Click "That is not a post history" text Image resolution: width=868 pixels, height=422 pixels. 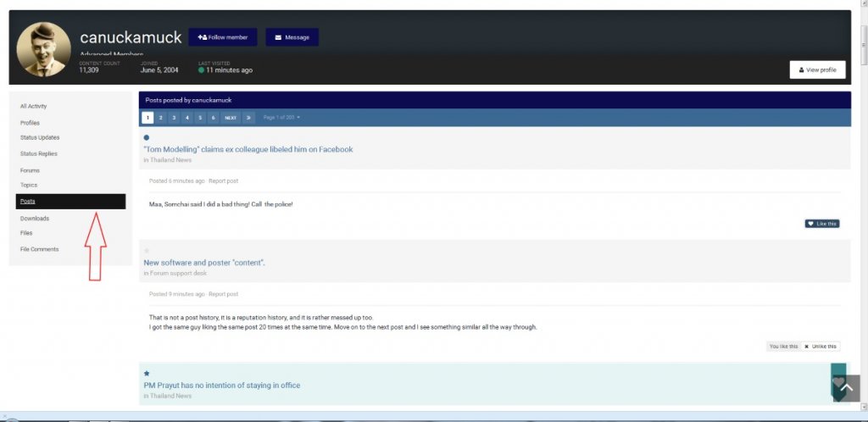point(261,318)
